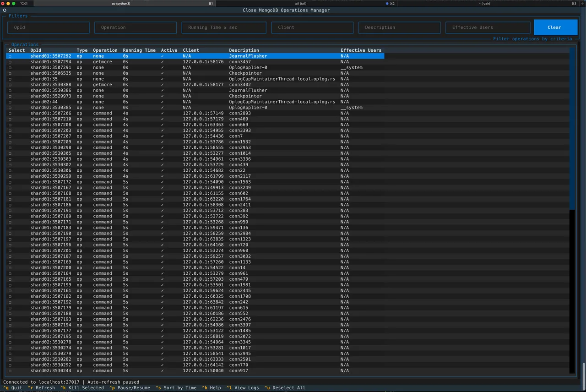586x392 pixels.
Task: Click description cell conn2072
Action: tap(240, 337)
